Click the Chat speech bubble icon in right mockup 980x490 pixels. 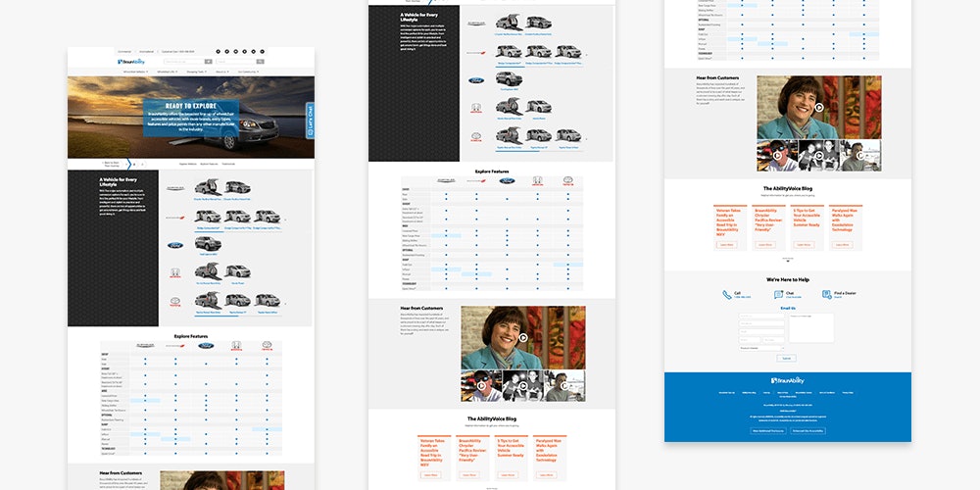click(x=778, y=294)
